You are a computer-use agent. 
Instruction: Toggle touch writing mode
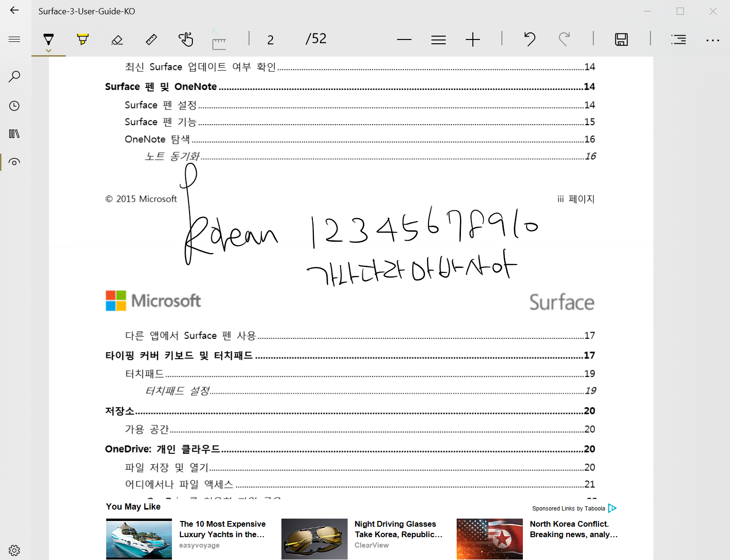(x=186, y=39)
